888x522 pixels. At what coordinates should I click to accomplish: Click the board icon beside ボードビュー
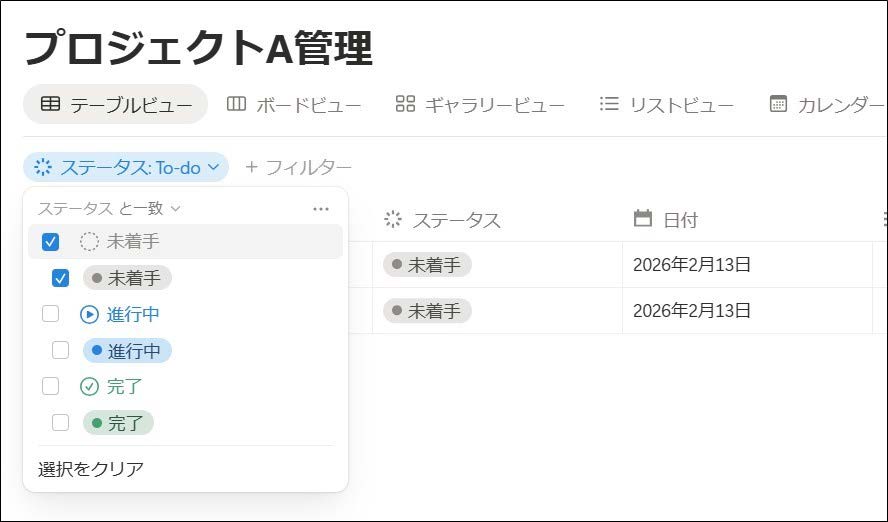[236, 104]
